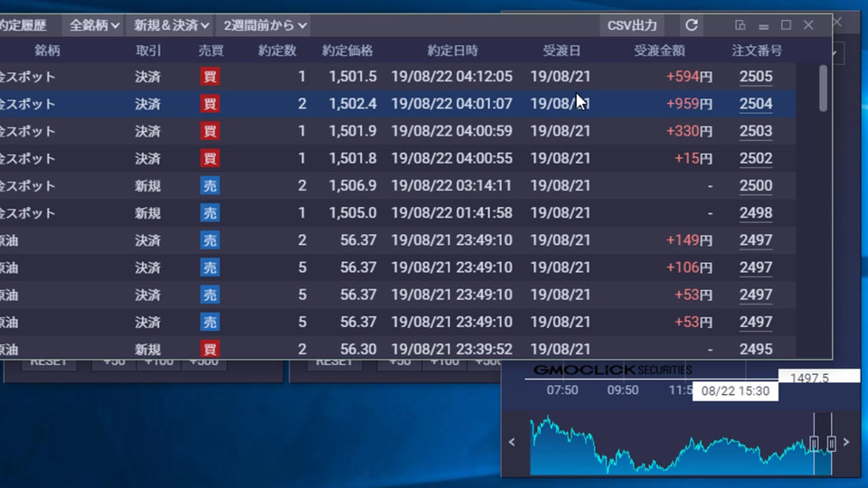This screenshot has width=868, height=488.
Task: Select the +594円 settlement amount
Action: (689, 76)
